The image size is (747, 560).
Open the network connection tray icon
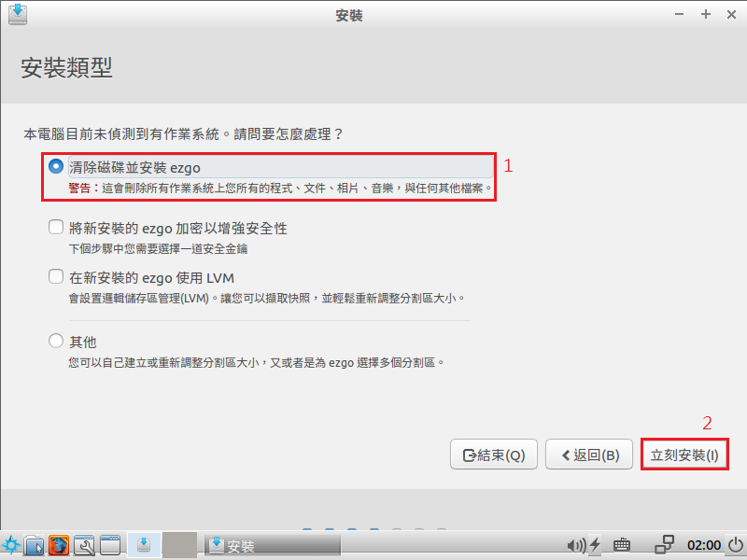pyautogui.click(x=664, y=545)
